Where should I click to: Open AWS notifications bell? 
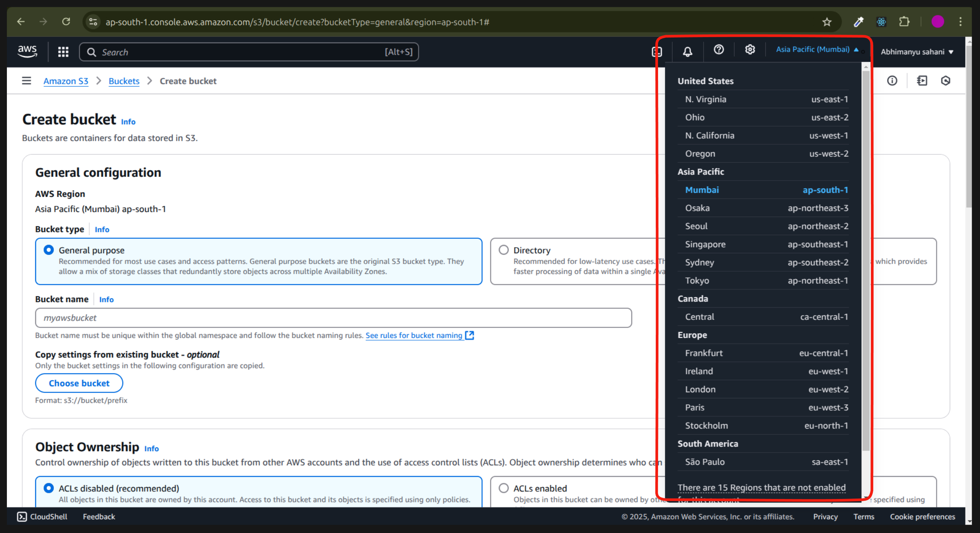pyautogui.click(x=688, y=52)
